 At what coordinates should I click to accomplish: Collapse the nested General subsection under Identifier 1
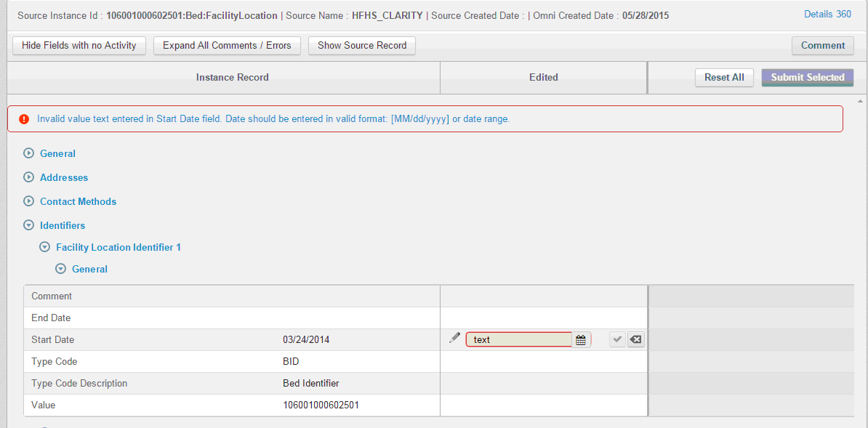pos(61,269)
